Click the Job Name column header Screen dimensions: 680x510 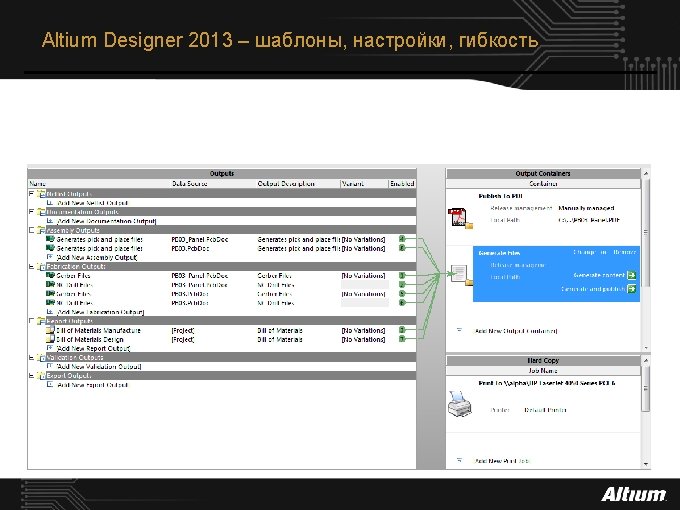[x=543, y=371]
